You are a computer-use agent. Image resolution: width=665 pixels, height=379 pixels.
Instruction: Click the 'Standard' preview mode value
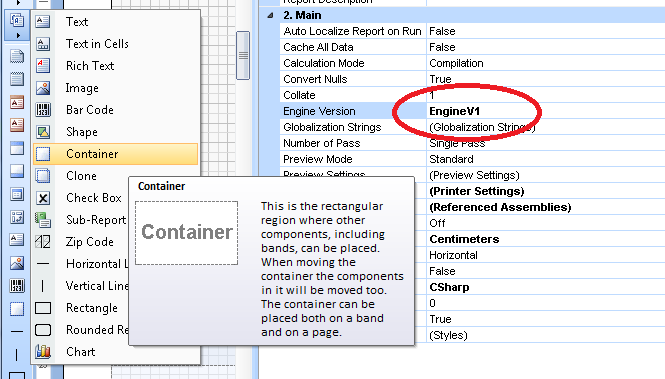pos(451,159)
